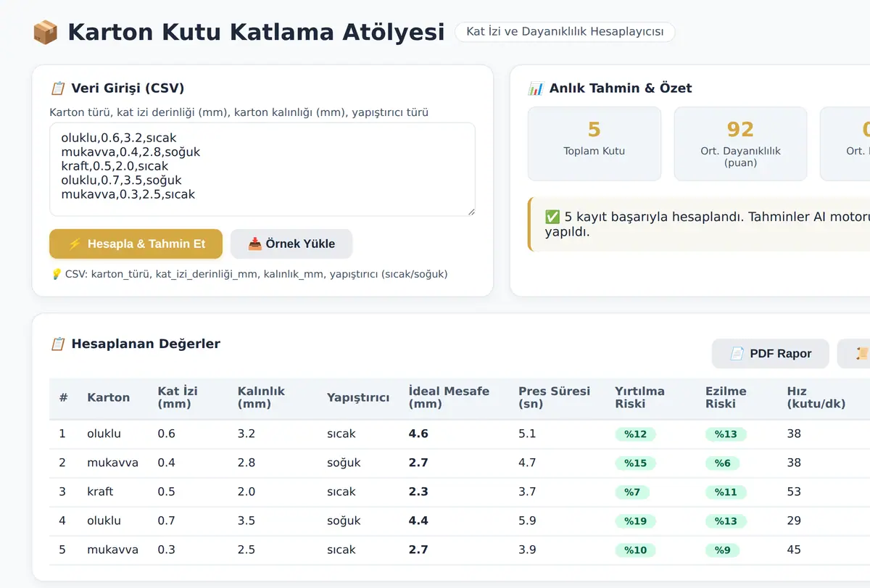
Task: Open the Ort. Dayanıklılık summary card
Action: pos(740,144)
